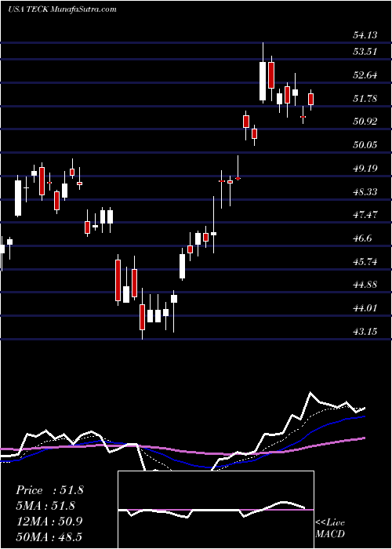The height and width of the screenshot is (549, 392).
Task: Click the USA TECK MunafaSutra.com title
Action: coord(62,9)
